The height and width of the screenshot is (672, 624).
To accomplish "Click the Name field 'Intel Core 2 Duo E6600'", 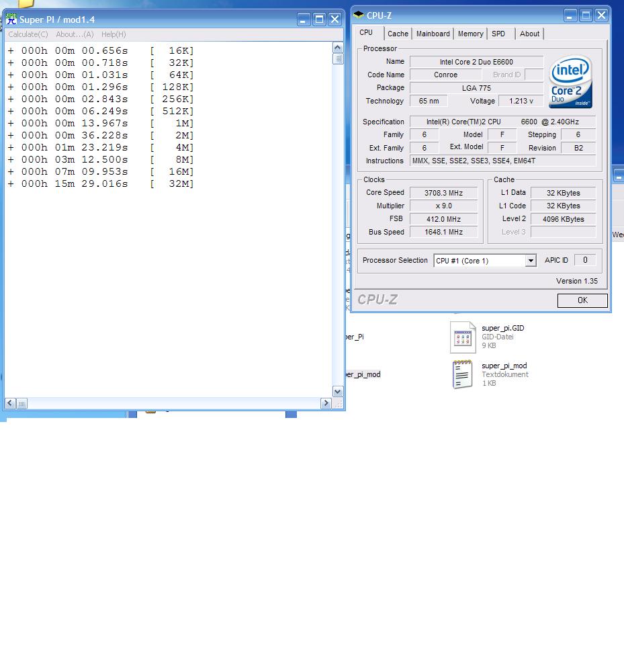I will (x=476, y=62).
